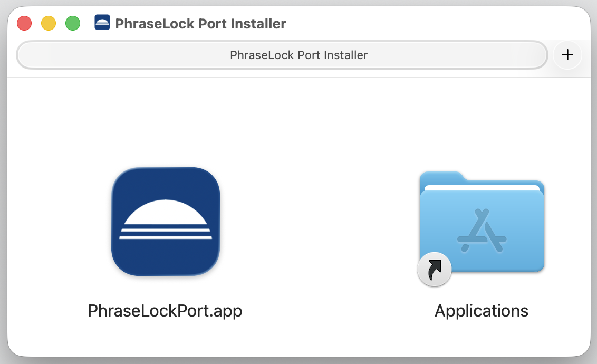Click the alias arrow badge on Applications folder
This screenshot has width=597, height=364.
click(434, 270)
